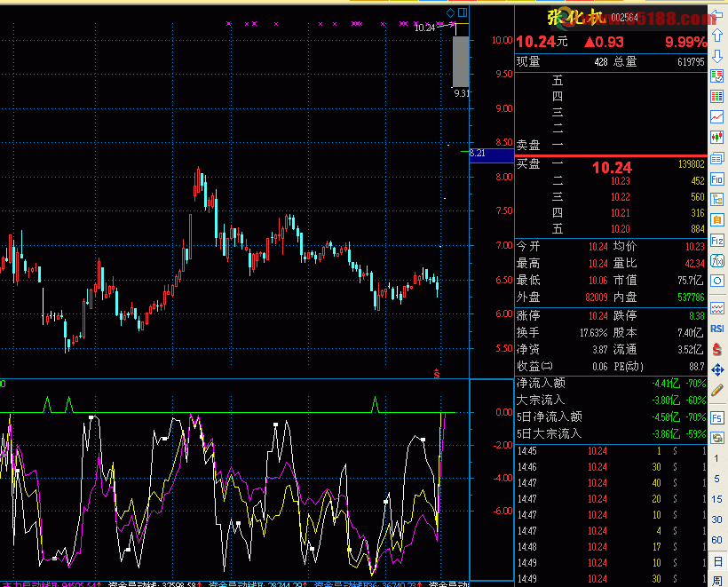Click the ▲0.93 price change
The height and width of the screenshot is (587, 728).
(x=604, y=42)
